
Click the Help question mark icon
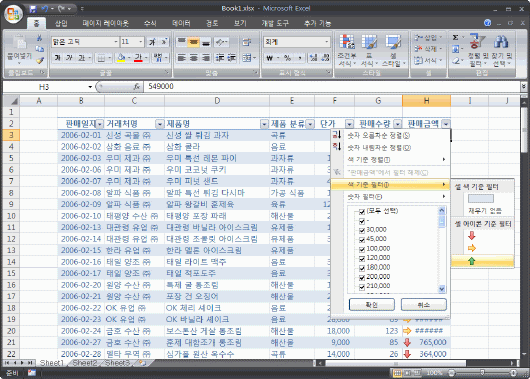point(487,23)
